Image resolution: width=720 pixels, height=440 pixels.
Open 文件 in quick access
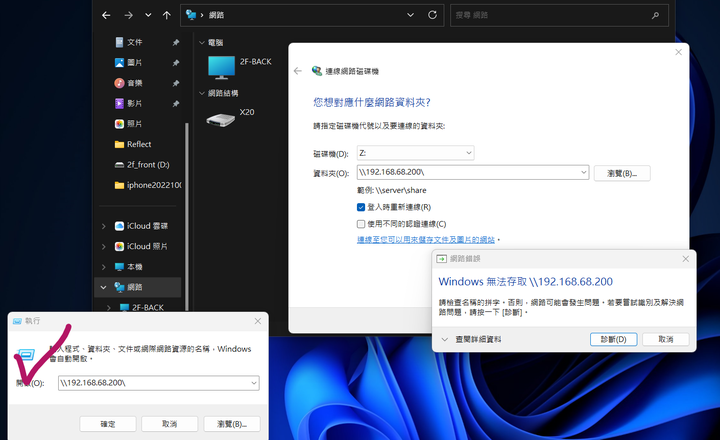click(135, 42)
